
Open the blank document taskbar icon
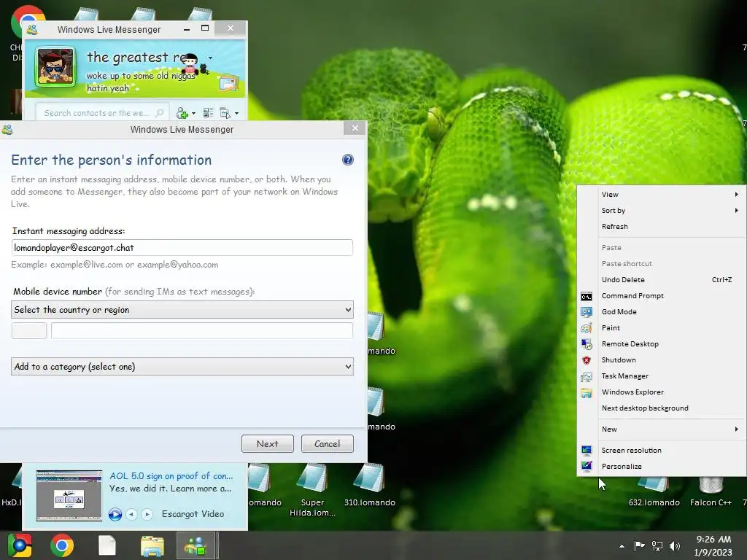[107, 545]
